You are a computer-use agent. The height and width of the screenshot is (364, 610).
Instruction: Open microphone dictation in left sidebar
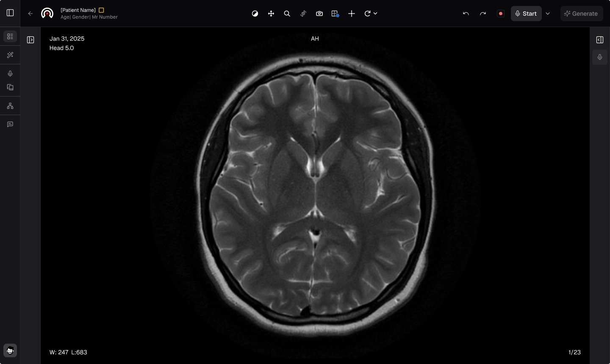pos(10,74)
